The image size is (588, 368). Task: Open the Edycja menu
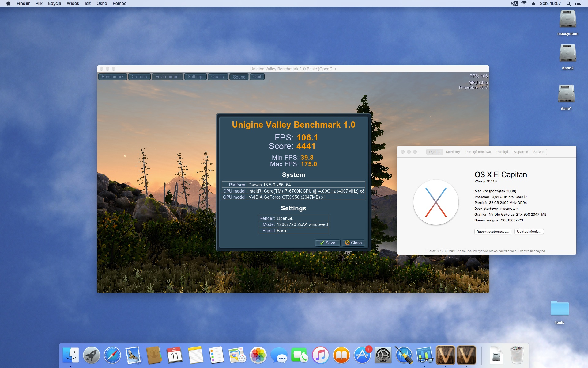[x=54, y=3]
